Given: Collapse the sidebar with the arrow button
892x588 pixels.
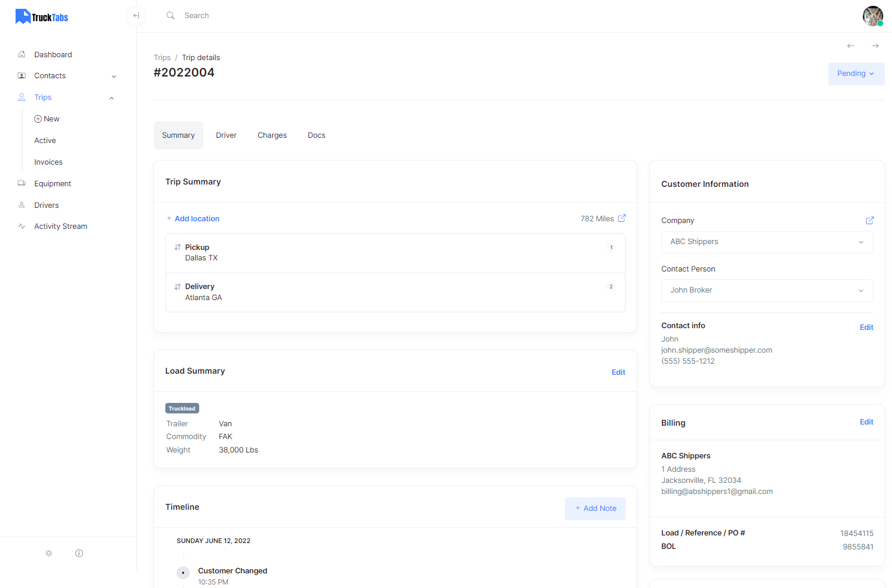Looking at the screenshot, I should point(136,16).
